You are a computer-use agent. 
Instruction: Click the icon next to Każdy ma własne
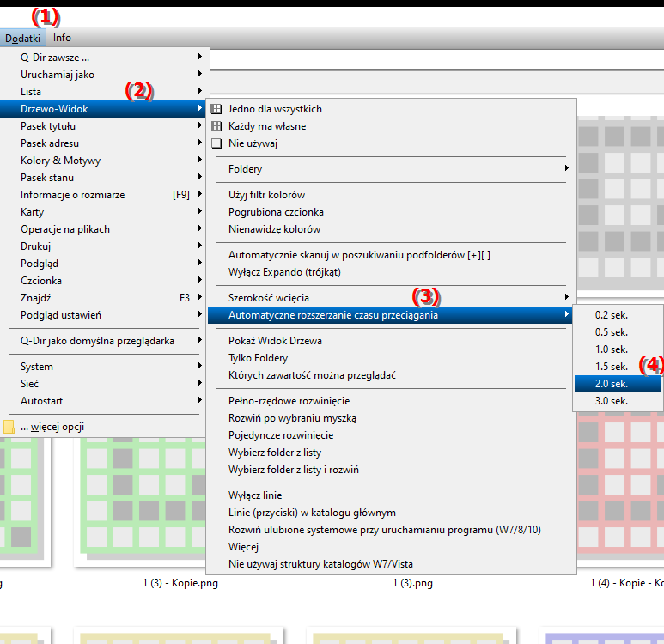[216, 126]
